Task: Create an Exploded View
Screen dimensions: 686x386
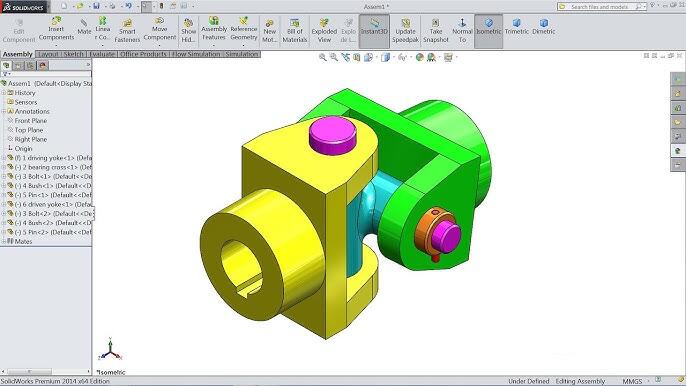Action: pyautogui.click(x=324, y=30)
